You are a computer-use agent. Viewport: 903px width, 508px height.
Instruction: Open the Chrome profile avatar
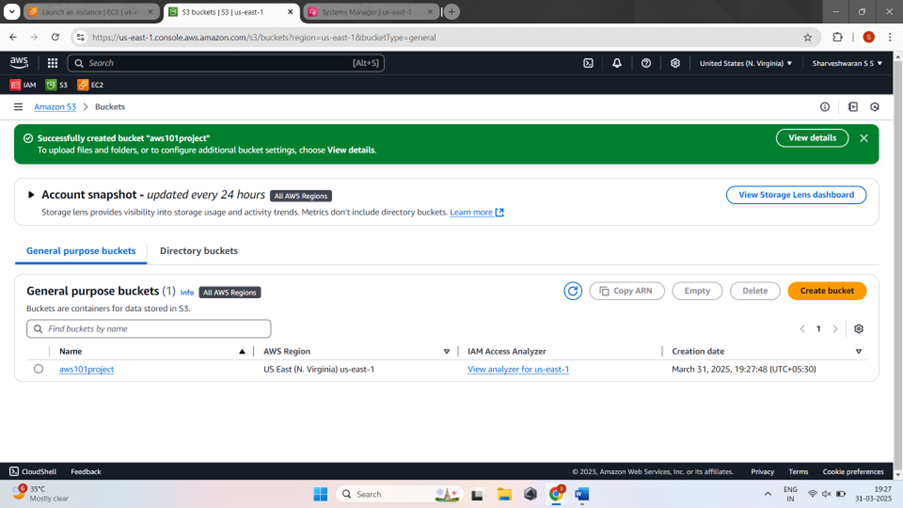869,37
